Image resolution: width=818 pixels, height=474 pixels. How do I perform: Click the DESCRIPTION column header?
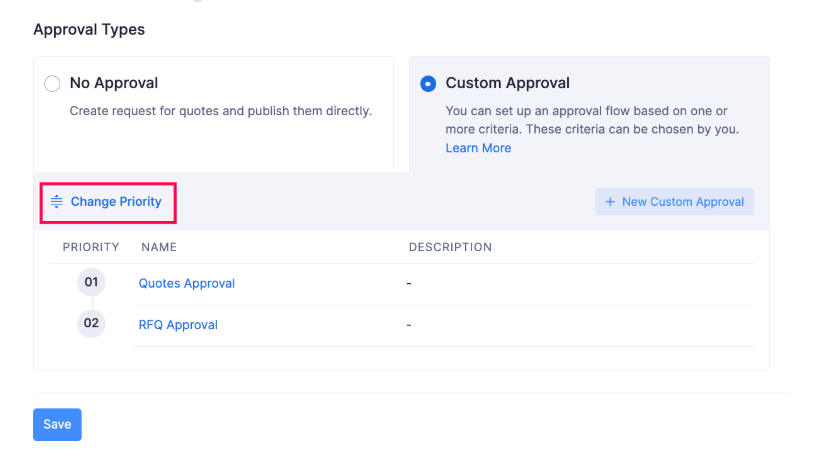pyautogui.click(x=450, y=247)
